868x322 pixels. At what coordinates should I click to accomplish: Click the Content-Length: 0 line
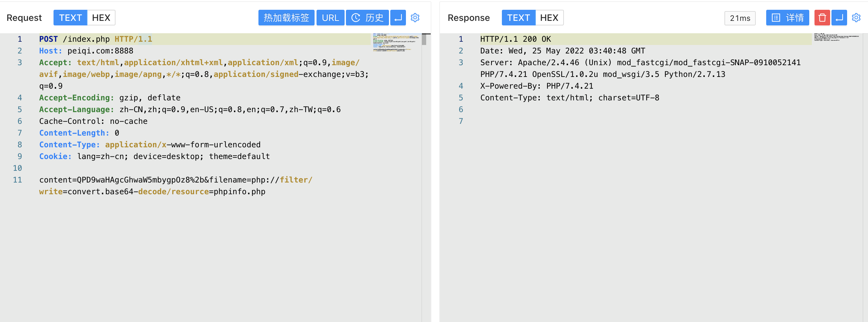(79, 133)
